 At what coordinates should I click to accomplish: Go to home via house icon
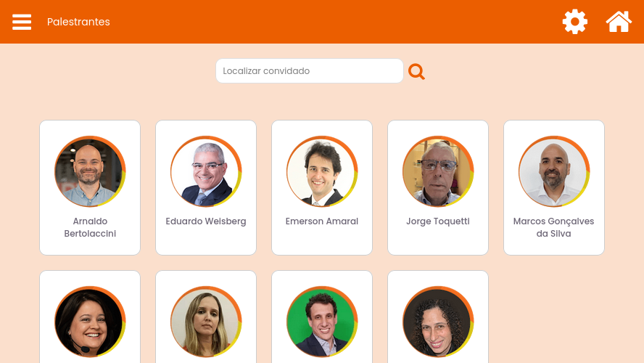pyautogui.click(x=619, y=21)
